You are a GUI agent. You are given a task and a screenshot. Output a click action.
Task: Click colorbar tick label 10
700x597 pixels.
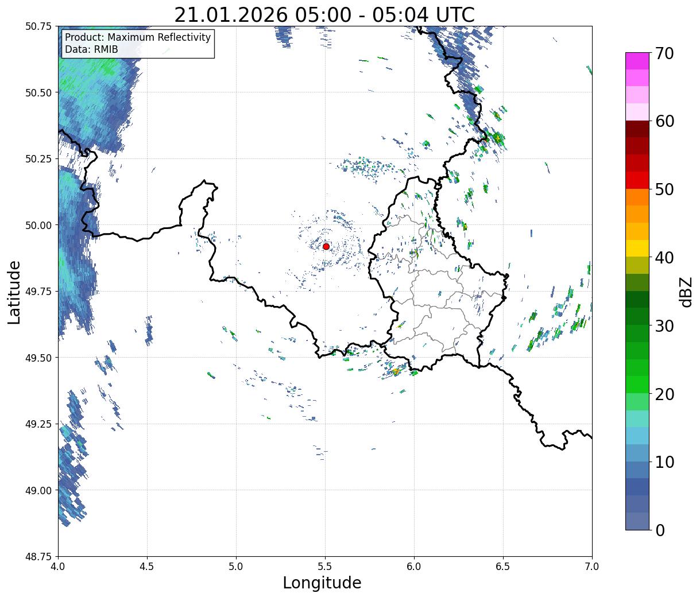664,462
